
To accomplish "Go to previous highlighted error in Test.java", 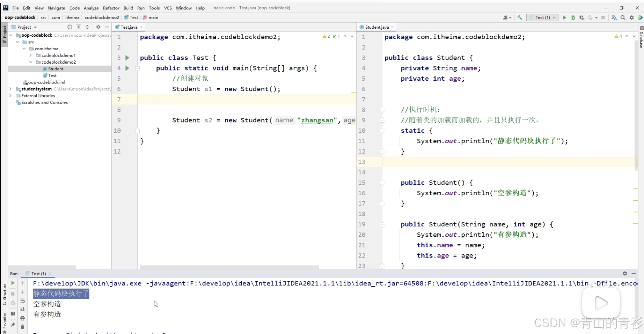I will coord(345,36).
